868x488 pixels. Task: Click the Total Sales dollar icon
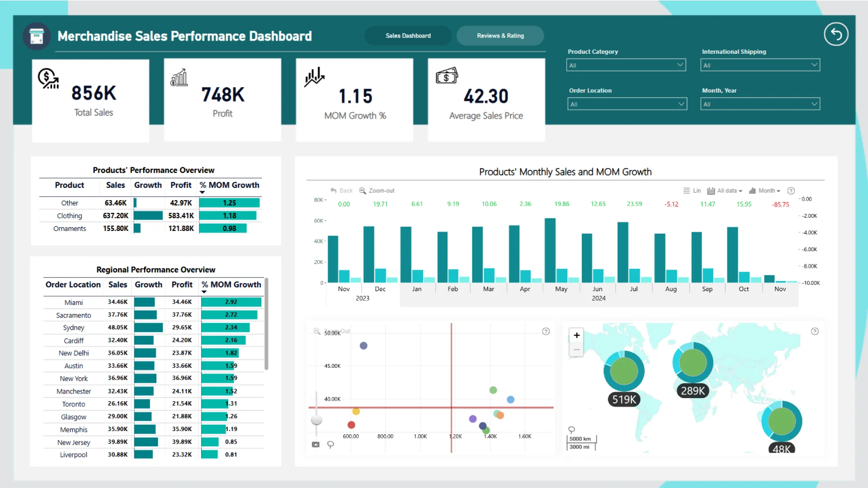(48, 78)
